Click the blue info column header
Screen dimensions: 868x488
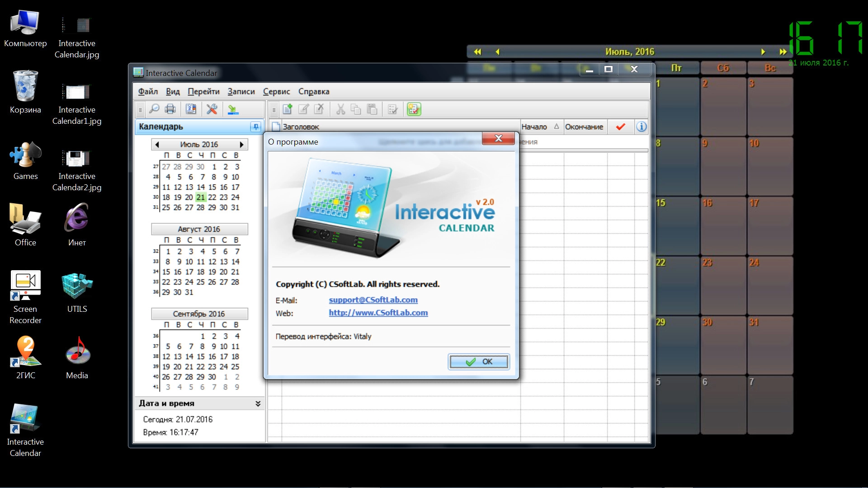[641, 127]
